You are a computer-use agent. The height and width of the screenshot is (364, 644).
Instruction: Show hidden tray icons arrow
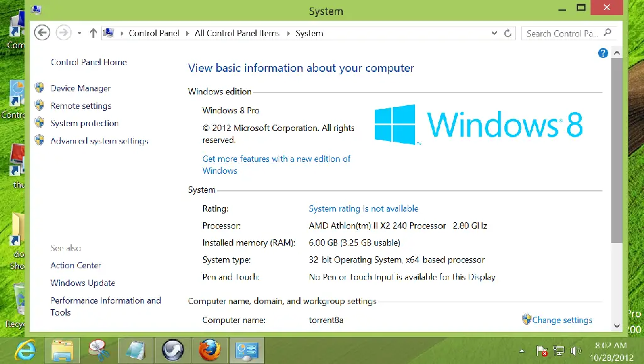(521, 351)
